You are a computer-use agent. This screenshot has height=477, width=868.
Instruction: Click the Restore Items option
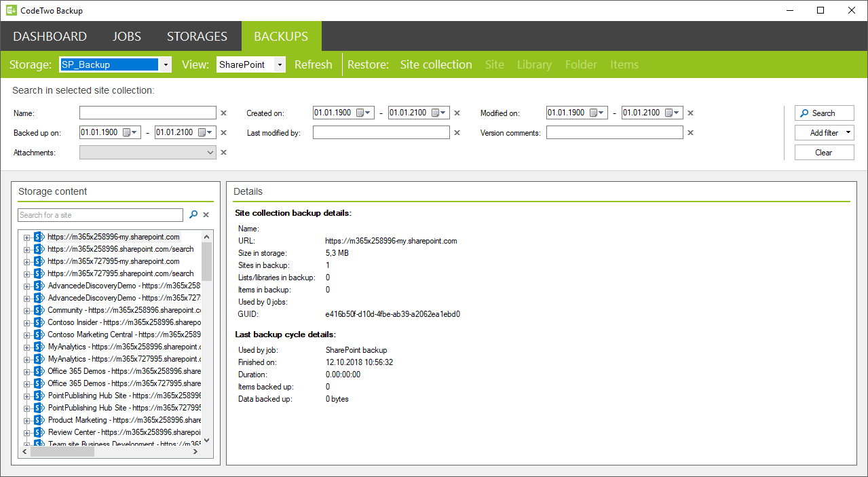point(624,64)
